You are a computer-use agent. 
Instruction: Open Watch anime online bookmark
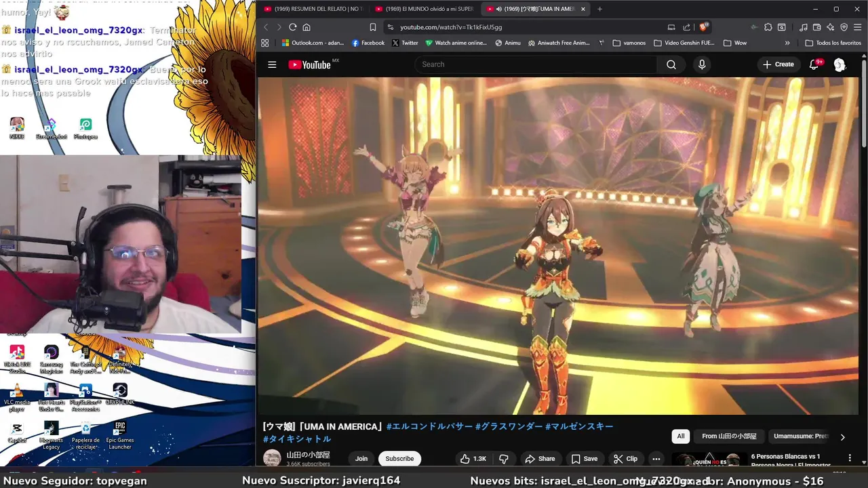click(456, 43)
